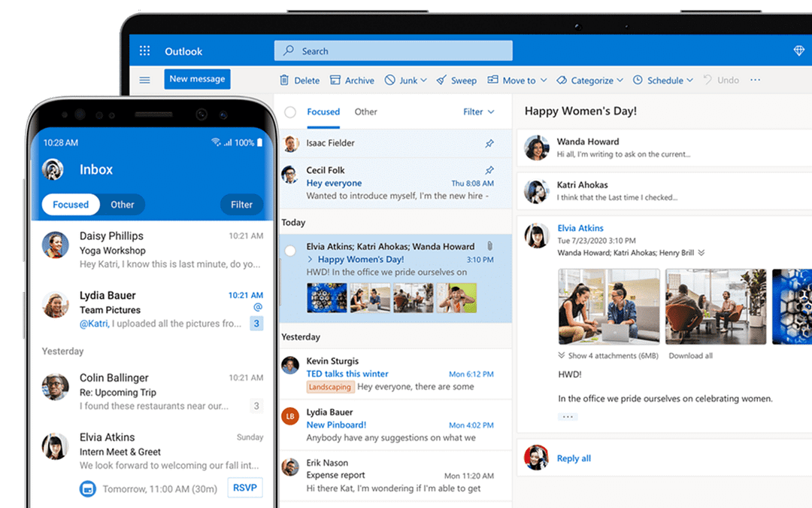Switch phone inbox to Other
Image resolution: width=812 pixels, height=508 pixels.
pyautogui.click(x=123, y=204)
